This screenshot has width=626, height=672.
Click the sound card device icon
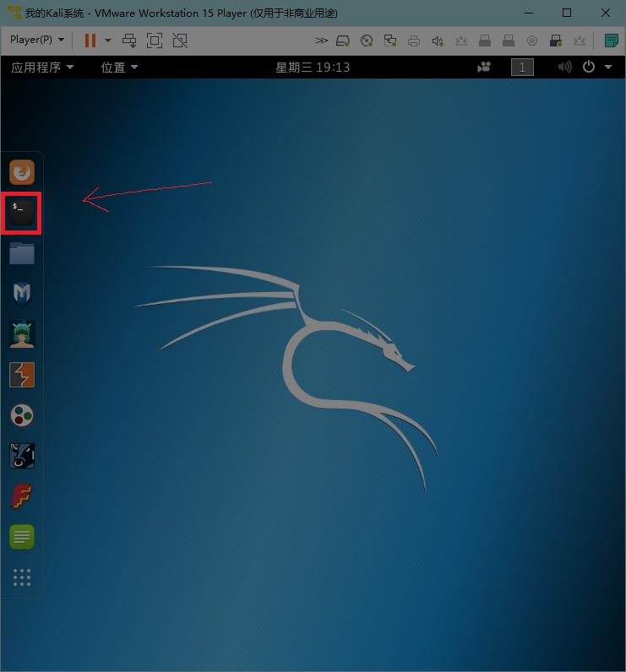pyautogui.click(x=438, y=41)
